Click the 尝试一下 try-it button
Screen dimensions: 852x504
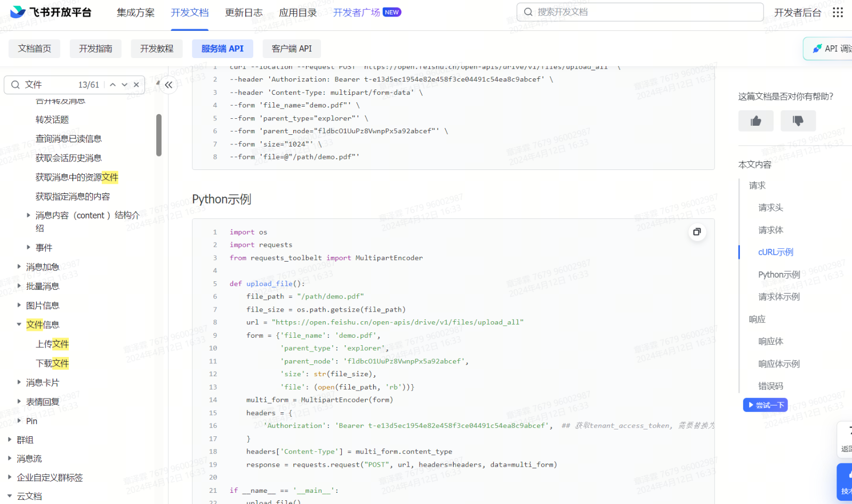tap(765, 405)
